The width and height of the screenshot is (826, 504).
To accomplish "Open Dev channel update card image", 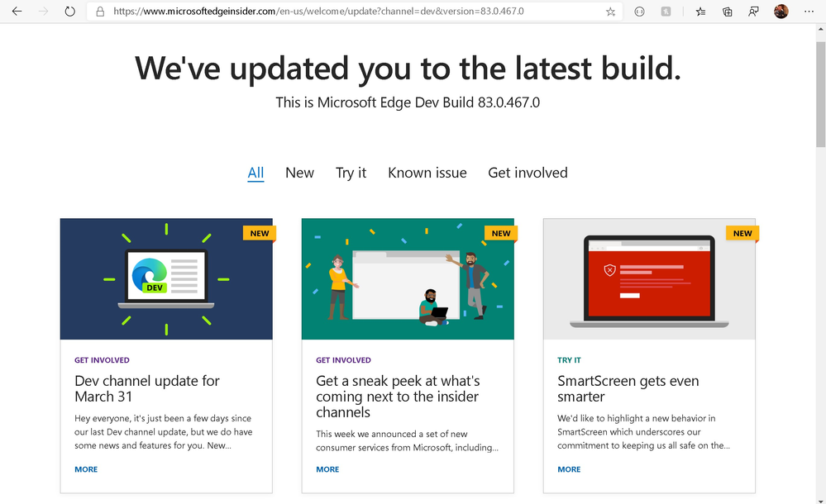I will [166, 279].
